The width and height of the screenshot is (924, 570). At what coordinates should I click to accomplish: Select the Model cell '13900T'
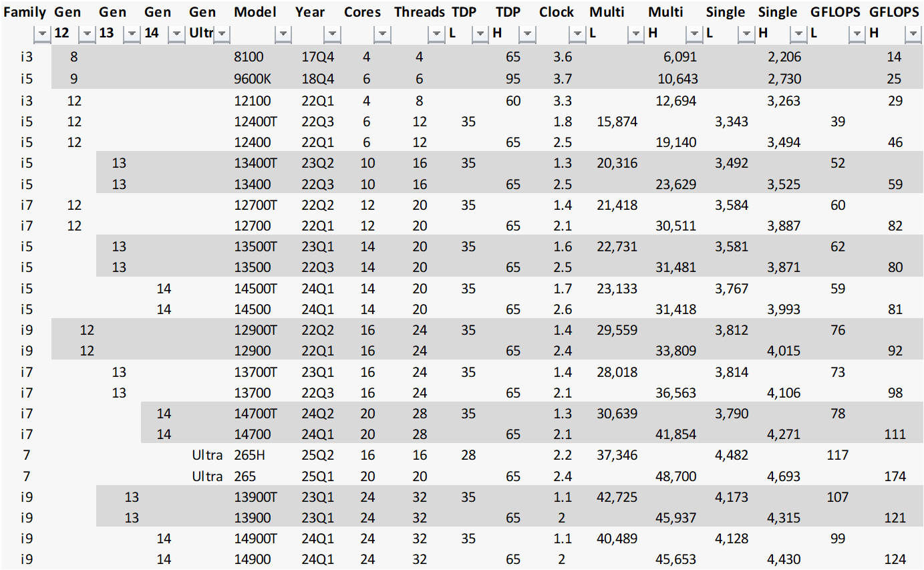click(255, 497)
